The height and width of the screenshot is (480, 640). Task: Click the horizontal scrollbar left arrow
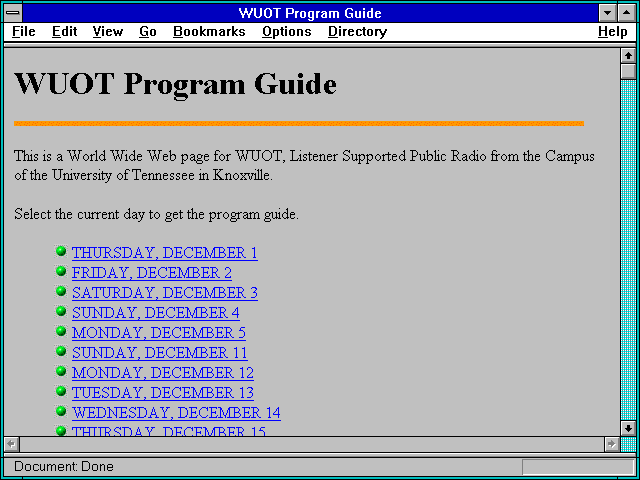click(11, 444)
